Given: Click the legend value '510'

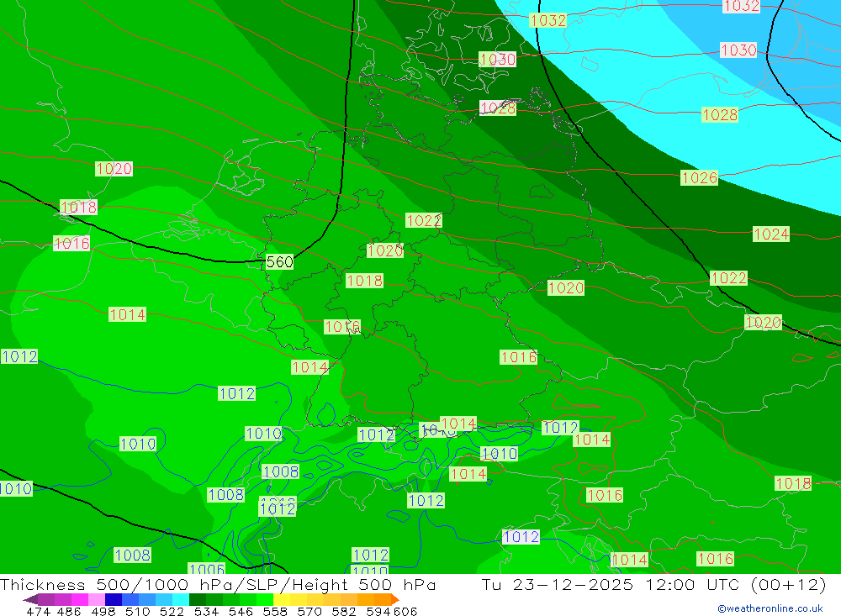Looking at the screenshot, I should [137, 611].
